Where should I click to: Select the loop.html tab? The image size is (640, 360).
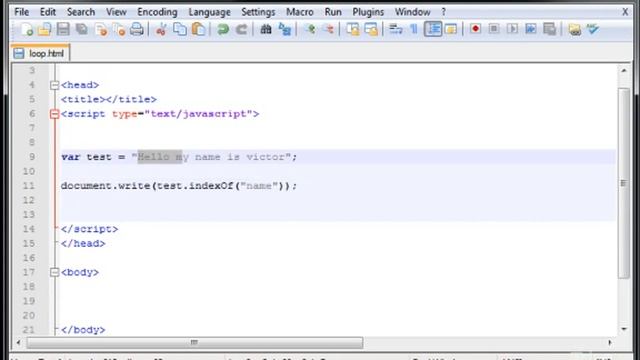(40, 53)
